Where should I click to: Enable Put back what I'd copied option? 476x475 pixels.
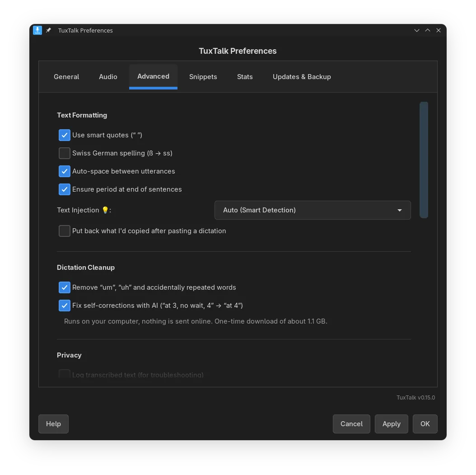click(65, 231)
